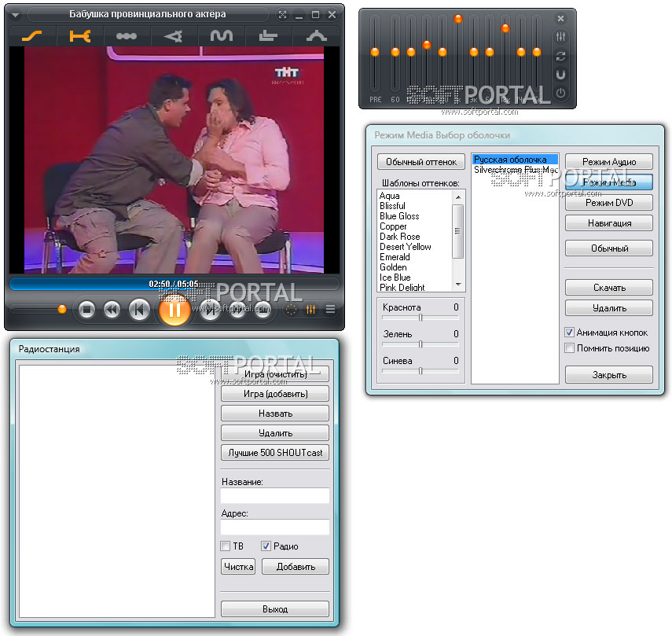The width and height of the screenshot is (672, 636).
Task: Open playlist with the three-lines icon
Action: click(330, 309)
